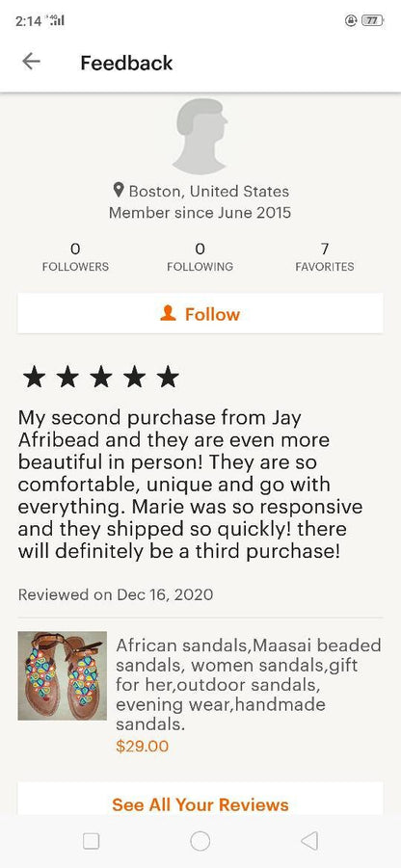Tap the person icon on Follow button
This screenshot has height=868, width=401.
pos(168,313)
